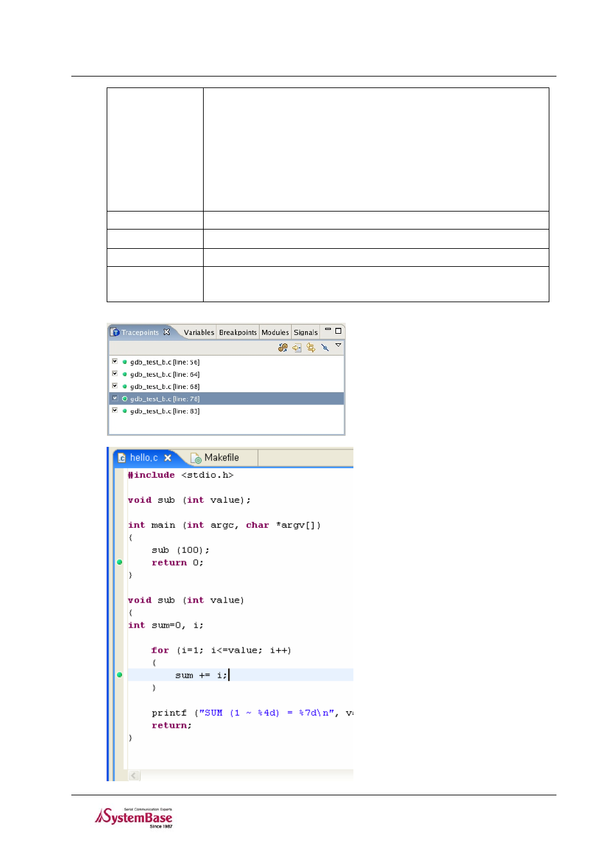Click the for loop line in editor

(x=222, y=650)
